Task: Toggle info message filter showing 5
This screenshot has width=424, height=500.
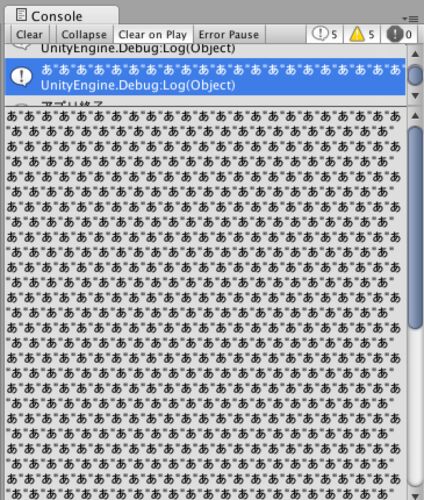Action: point(325,34)
